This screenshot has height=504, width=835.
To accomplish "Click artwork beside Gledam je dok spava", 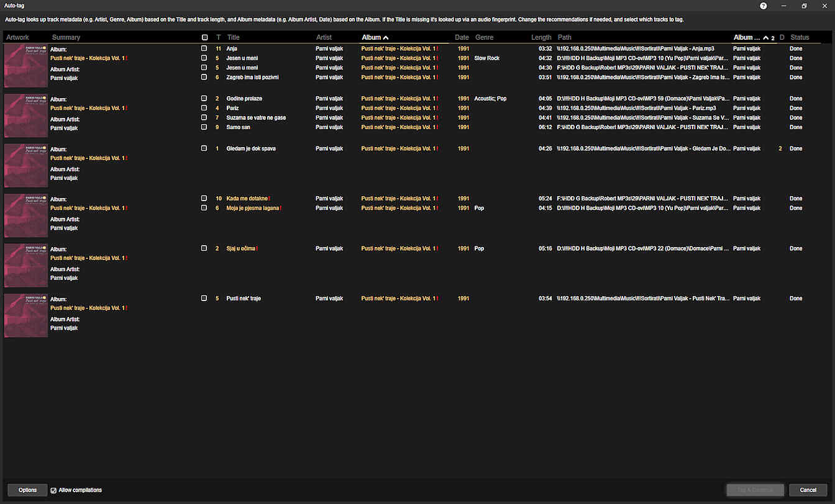I will coord(26,165).
